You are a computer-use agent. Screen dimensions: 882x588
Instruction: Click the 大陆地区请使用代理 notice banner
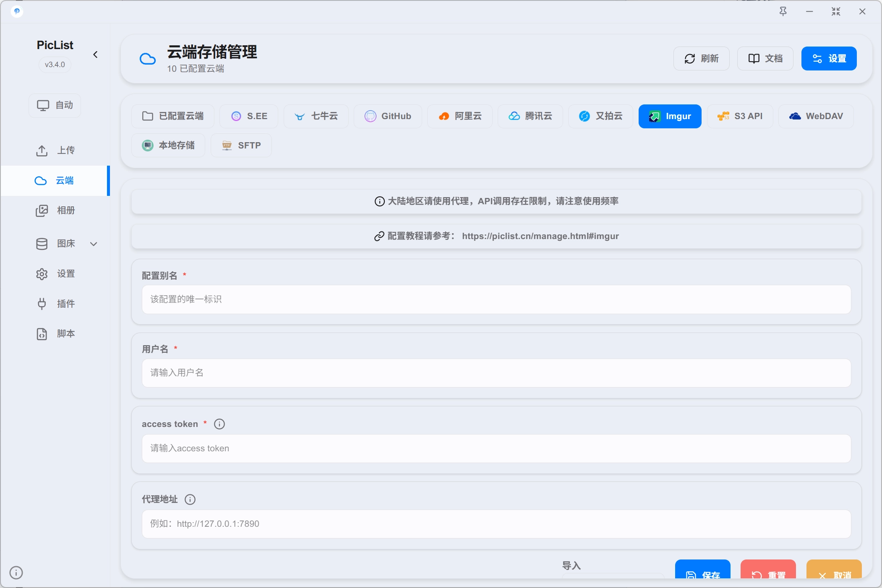(x=496, y=201)
